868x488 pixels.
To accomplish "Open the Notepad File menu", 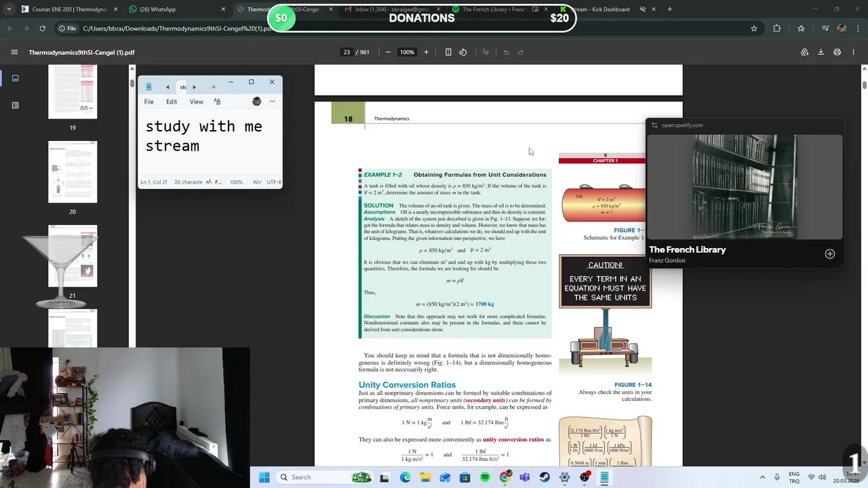I will tap(149, 102).
